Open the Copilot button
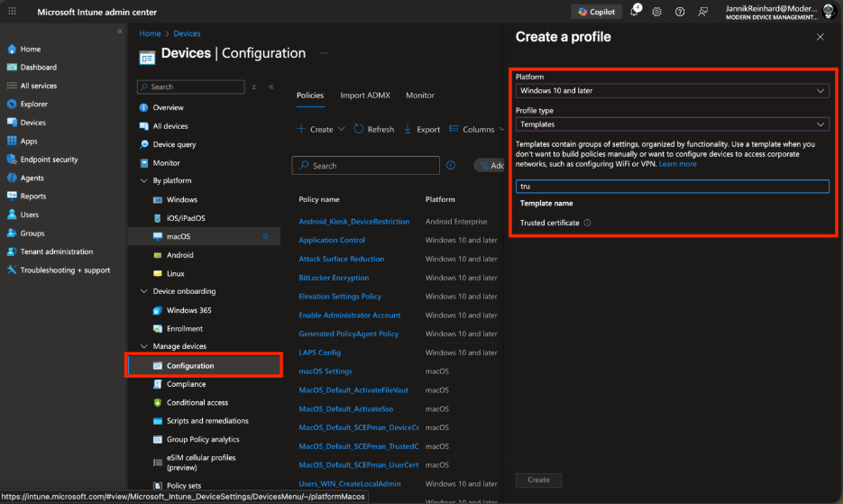 point(596,12)
